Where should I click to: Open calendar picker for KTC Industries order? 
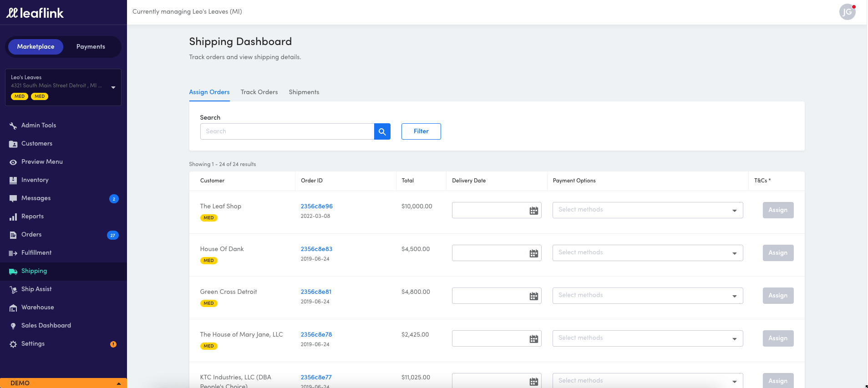click(534, 381)
